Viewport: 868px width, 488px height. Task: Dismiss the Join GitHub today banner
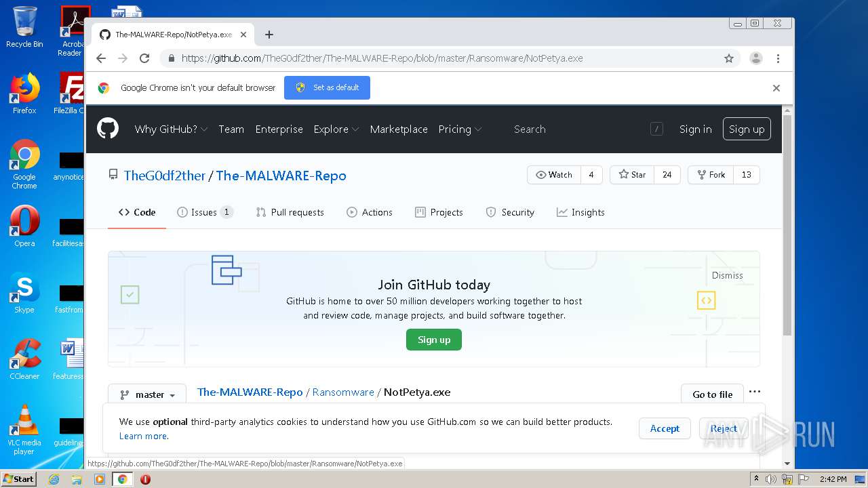click(x=728, y=275)
